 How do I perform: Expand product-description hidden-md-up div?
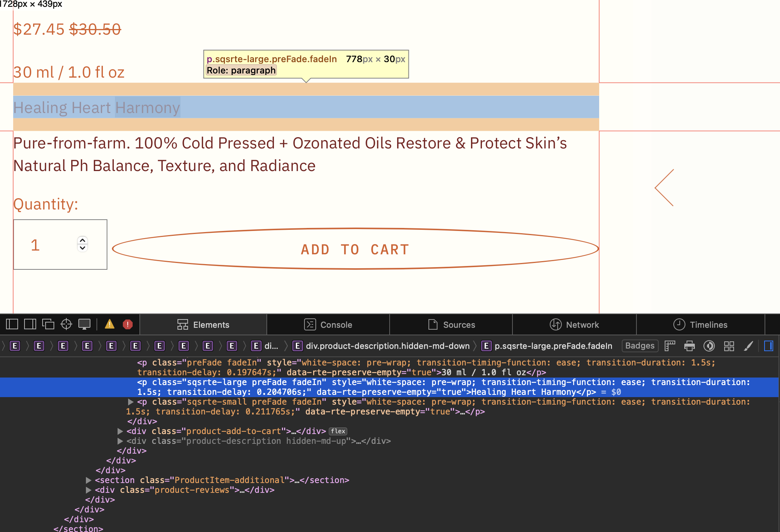[120, 441]
